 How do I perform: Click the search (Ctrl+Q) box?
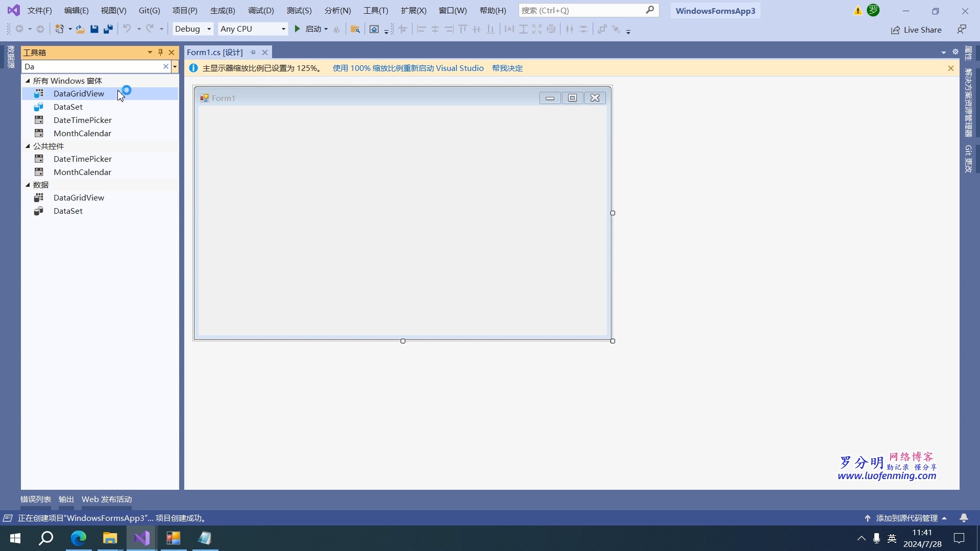click(x=589, y=10)
